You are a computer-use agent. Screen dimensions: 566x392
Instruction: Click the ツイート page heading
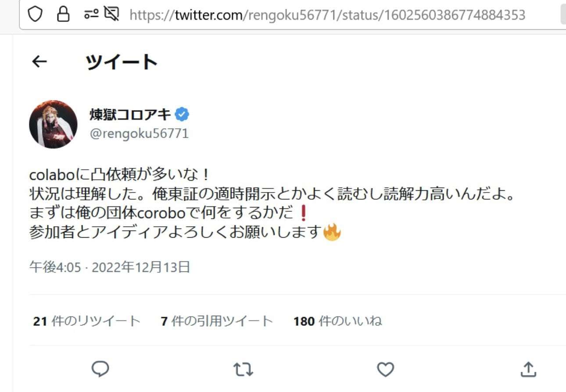pos(122,62)
